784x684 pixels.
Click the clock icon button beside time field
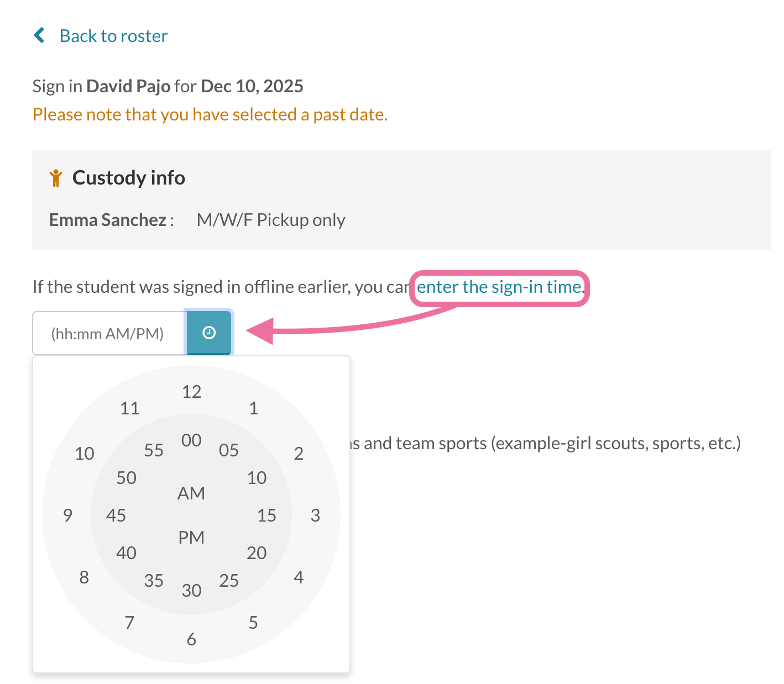pyautogui.click(x=209, y=333)
